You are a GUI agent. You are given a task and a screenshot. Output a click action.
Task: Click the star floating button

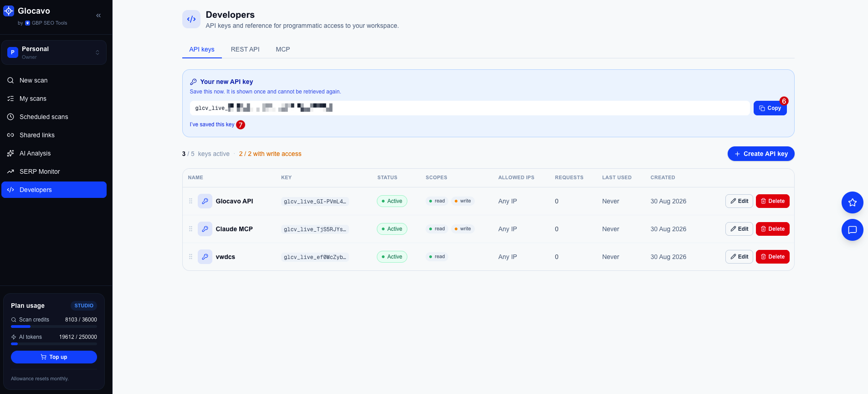[x=853, y=202]
